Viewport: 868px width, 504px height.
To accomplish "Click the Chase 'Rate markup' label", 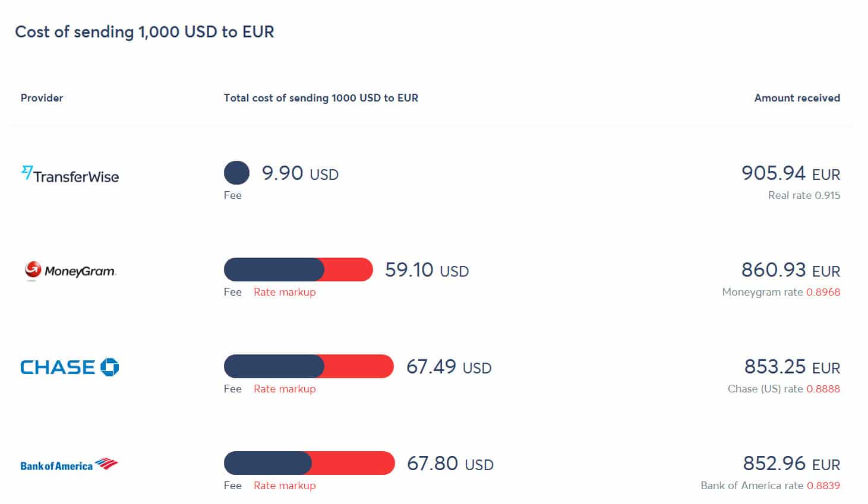I will click(x=285, y=389).
